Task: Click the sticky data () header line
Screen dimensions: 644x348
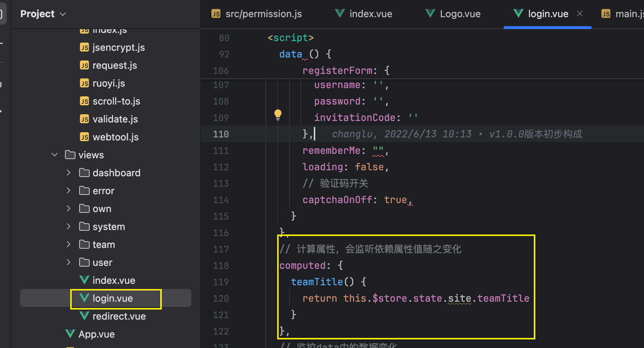Action: click(305, 54)
